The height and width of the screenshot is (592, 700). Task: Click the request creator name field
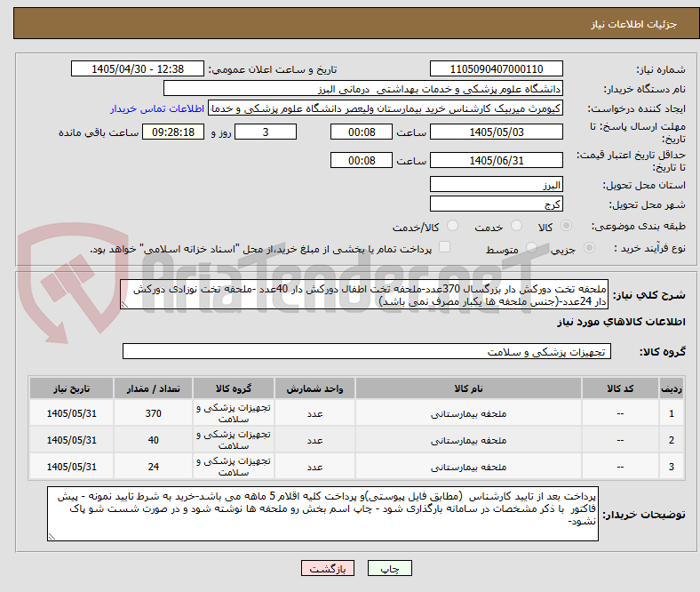[386, 108]
